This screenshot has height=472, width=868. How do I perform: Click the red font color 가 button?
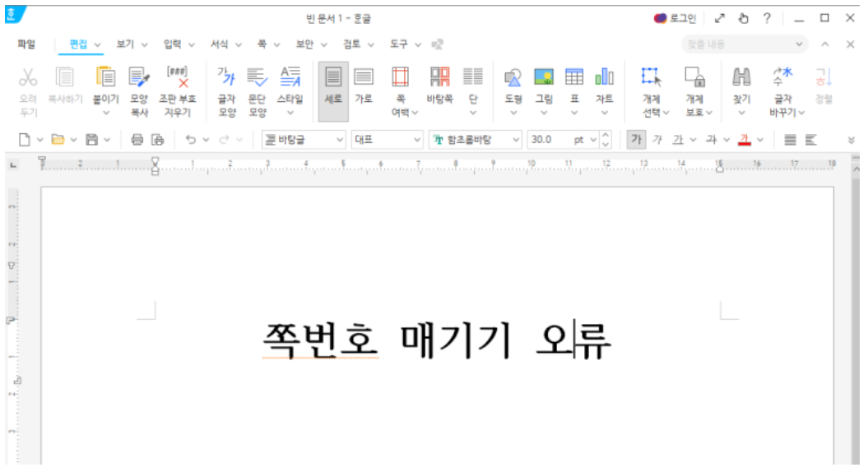[745, 140]
